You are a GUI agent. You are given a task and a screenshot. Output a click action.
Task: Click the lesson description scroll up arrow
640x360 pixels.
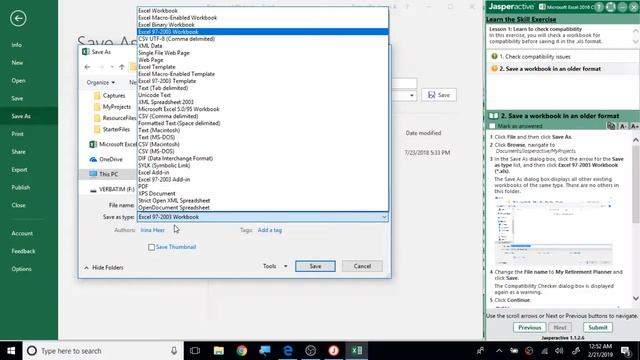(x=636, y=31)
